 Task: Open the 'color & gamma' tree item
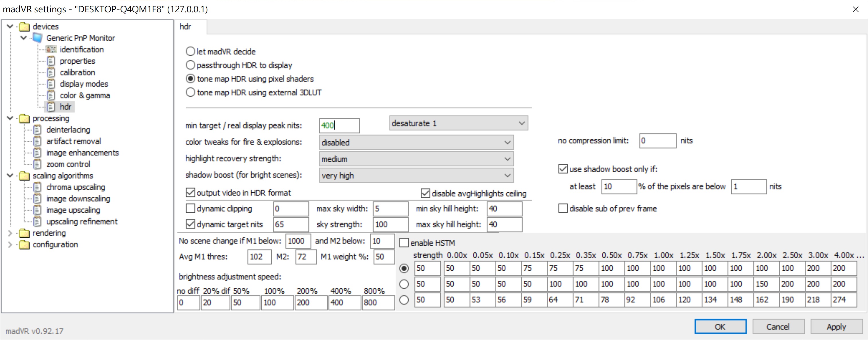(x=85, y=95)
